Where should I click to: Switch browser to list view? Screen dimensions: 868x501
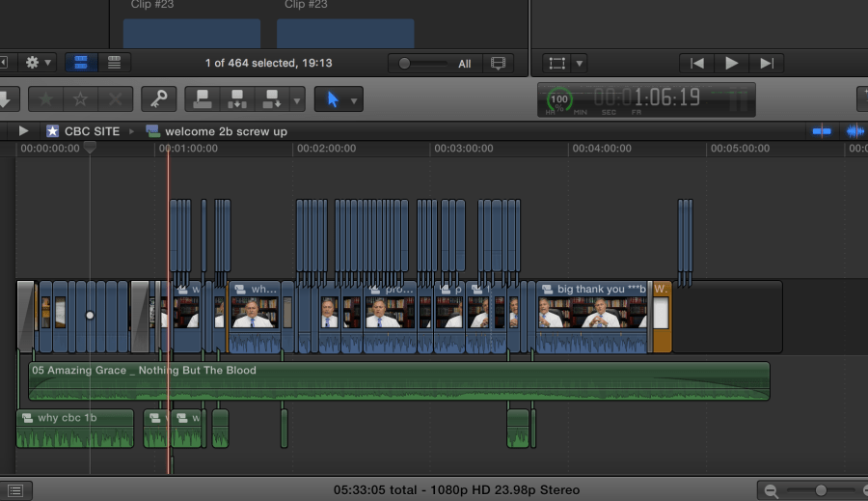[114, 63]
